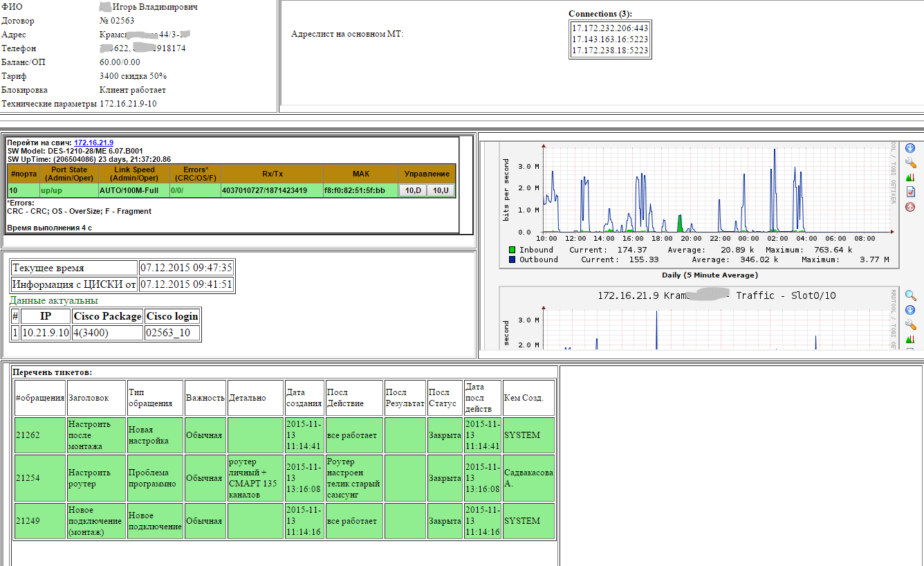The height and width of the screenshot is (566, 924).
Task: Click blue download arrow beside the Slot0/10 graph
Action: click(x=910, y=310)
